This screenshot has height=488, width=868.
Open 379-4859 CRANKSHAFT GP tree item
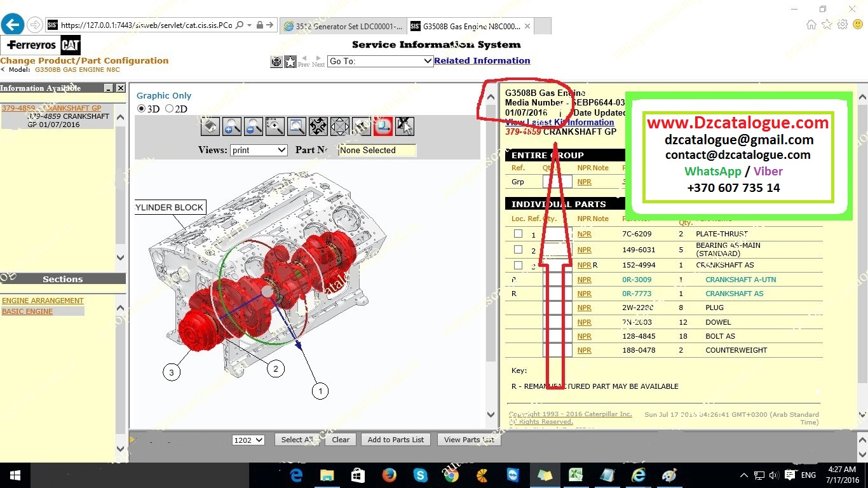(51, 108)
